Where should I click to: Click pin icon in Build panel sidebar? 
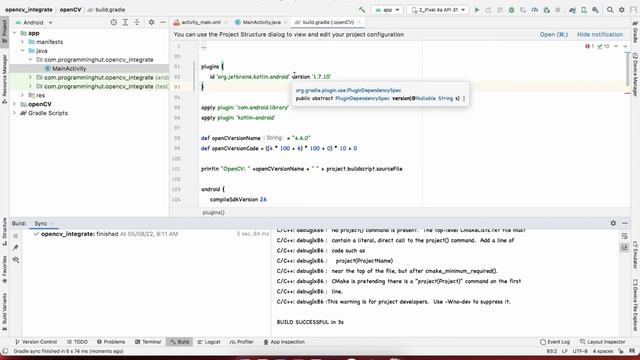pos(16,247)
